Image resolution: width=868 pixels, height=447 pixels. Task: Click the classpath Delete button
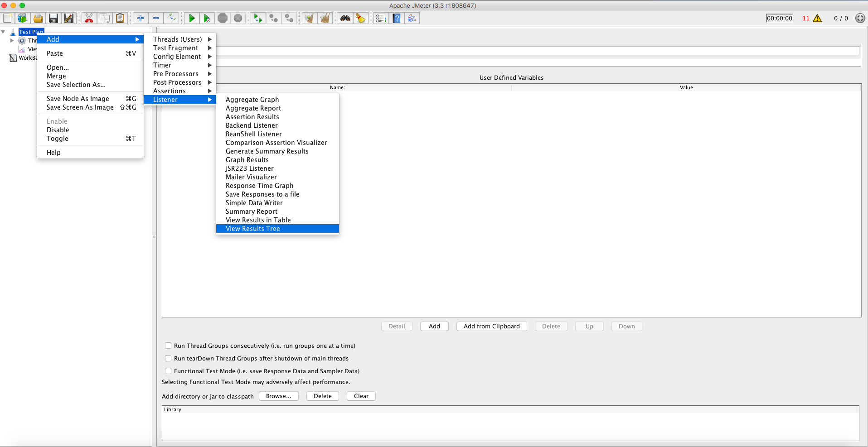pos(323,396)
